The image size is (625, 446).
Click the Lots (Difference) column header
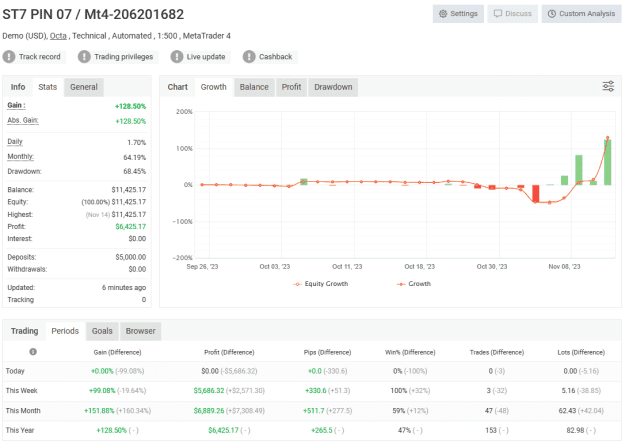pos(581,352)
